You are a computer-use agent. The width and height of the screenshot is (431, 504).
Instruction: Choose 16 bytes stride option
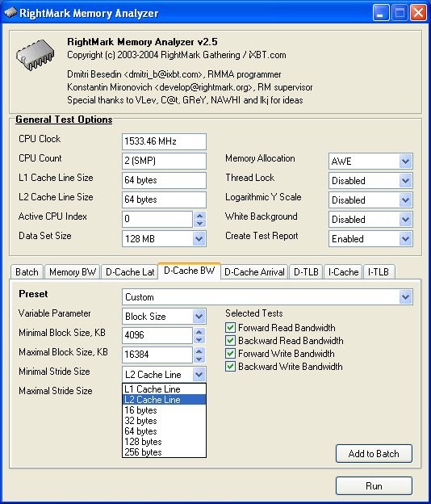pyautogui.click(x=164, y=410)
